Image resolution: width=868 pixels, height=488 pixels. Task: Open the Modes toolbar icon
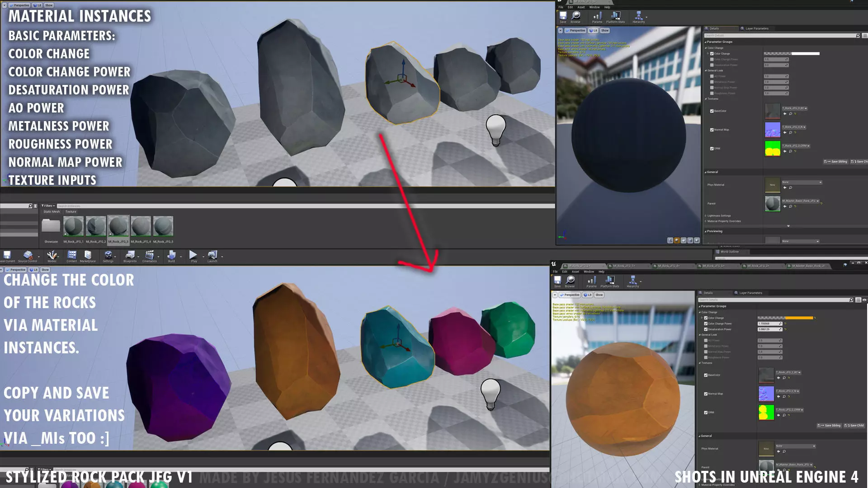52,257
